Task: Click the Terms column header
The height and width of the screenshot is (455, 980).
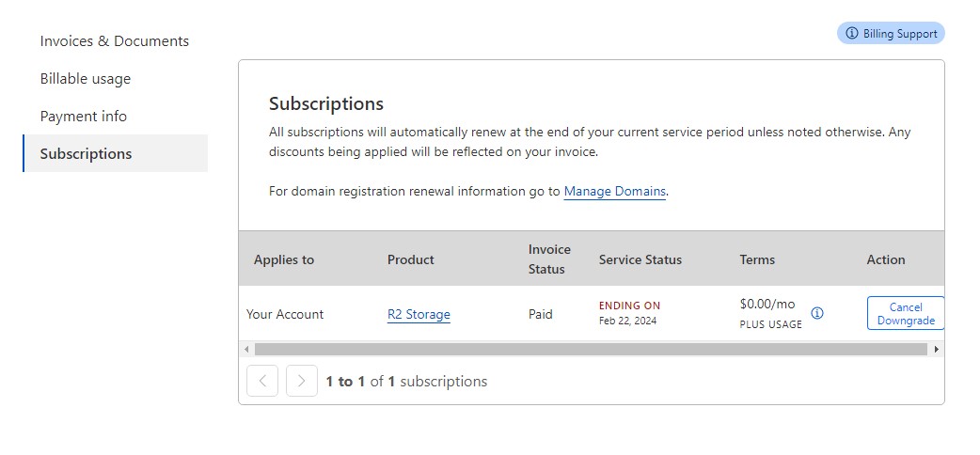Action: [x=757, y=259]
